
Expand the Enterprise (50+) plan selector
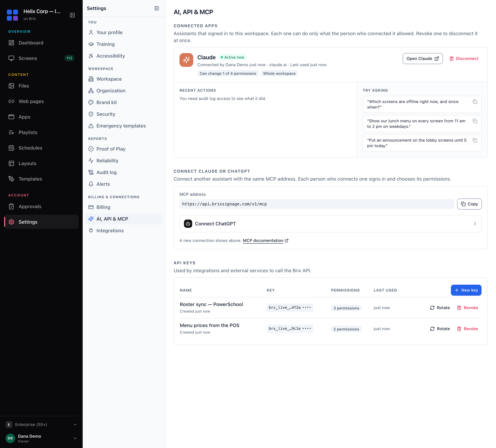tap(41, 425)
